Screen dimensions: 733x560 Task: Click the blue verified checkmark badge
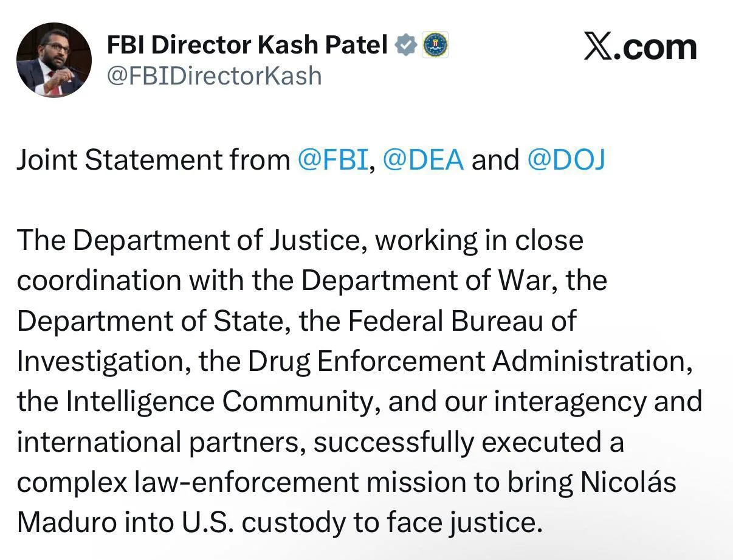coord(405,45)
